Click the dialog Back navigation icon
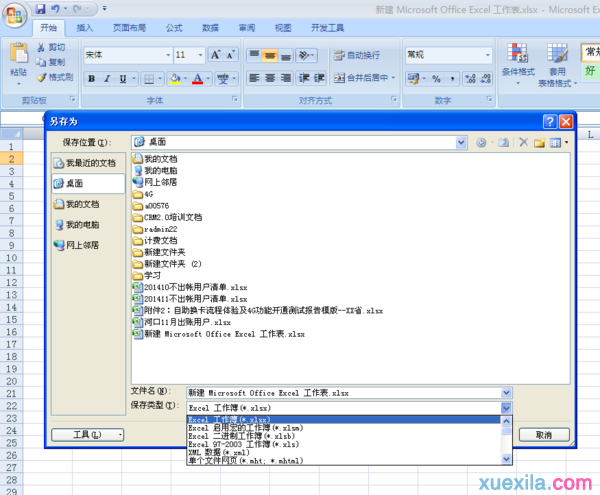 tap(481, 143)
